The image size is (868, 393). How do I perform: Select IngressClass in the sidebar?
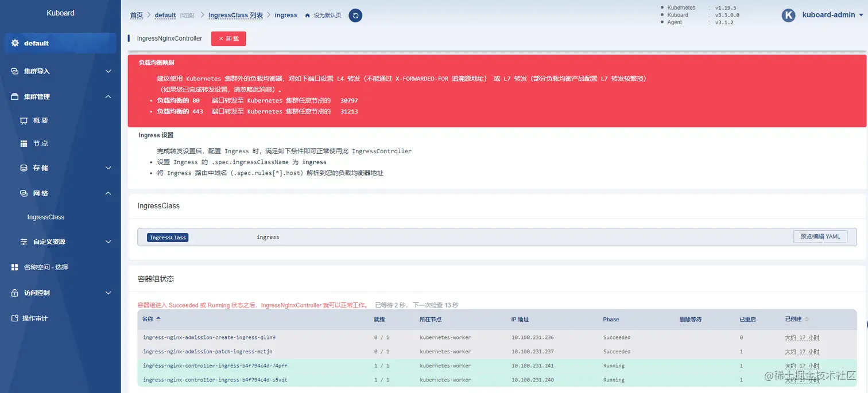point(45,217)
